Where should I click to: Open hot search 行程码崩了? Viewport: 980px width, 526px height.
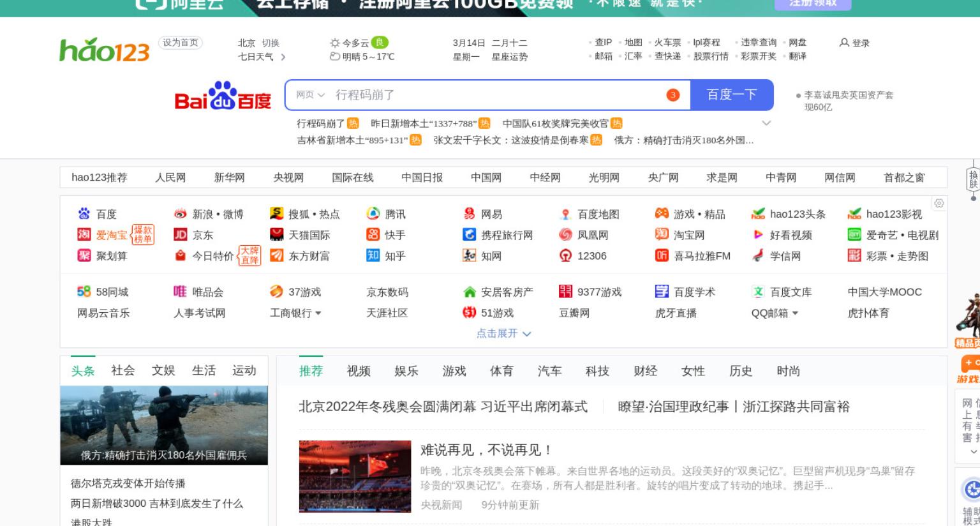tap(320, 123)
